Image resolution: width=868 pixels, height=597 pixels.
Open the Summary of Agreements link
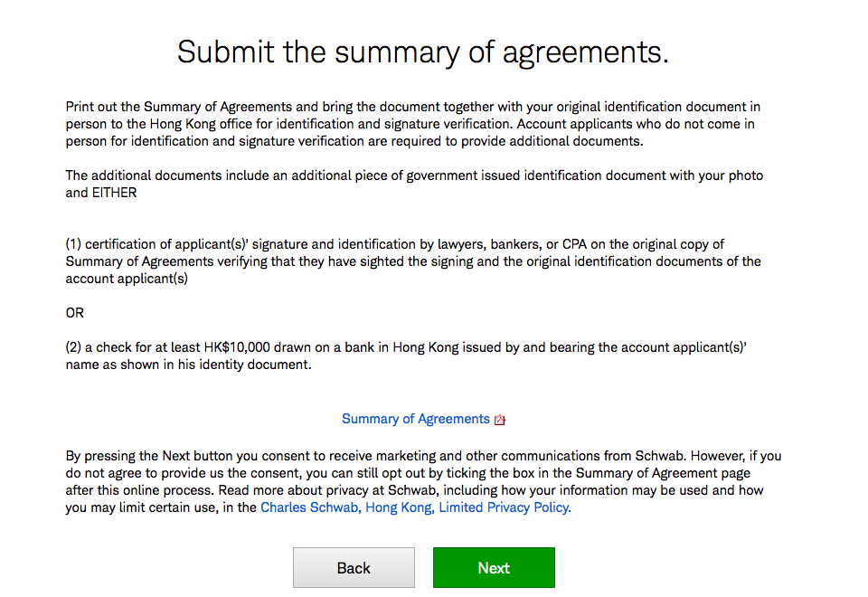416,419
